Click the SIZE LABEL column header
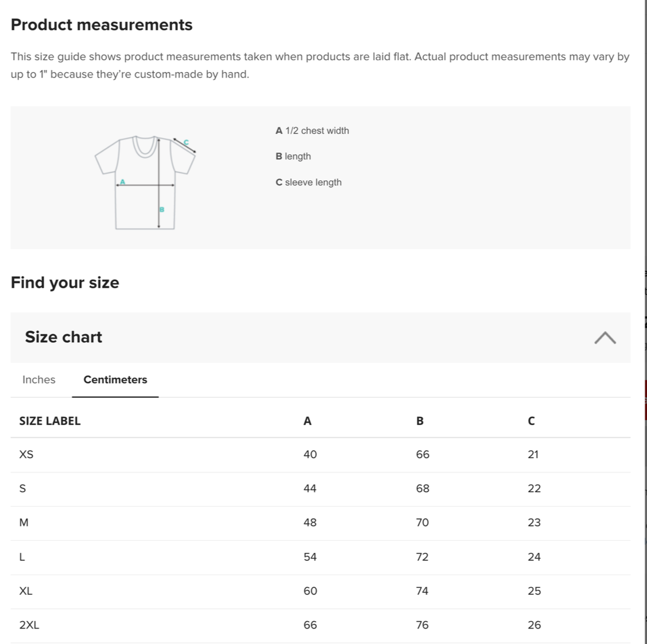Image resolution: width=647 pixels, height=644 pixels. [x=50, y=421]
